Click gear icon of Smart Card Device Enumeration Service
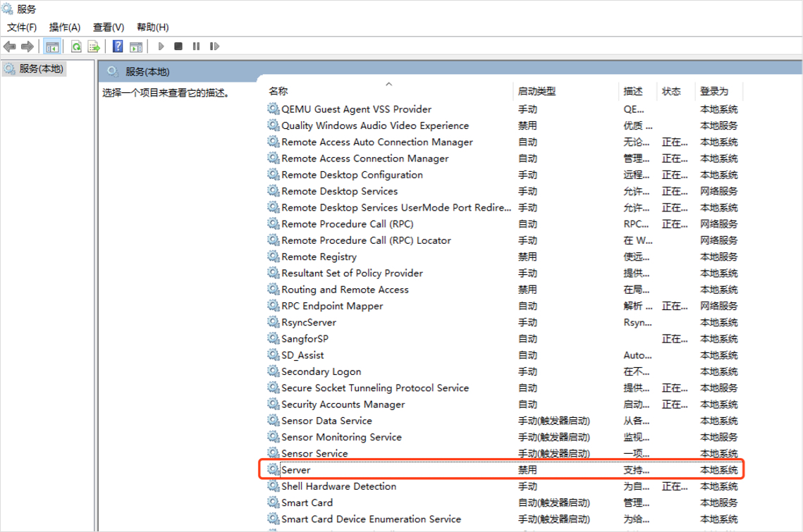Image resolution: width=803 pixels, height=532 pixels. (274, 518)
